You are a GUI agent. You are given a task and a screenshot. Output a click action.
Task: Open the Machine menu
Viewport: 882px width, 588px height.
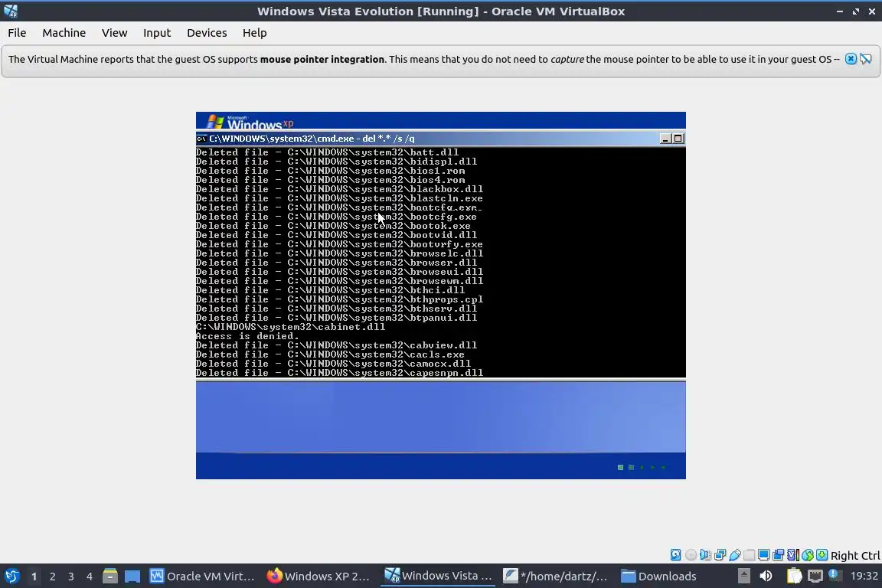click(64, 33)
